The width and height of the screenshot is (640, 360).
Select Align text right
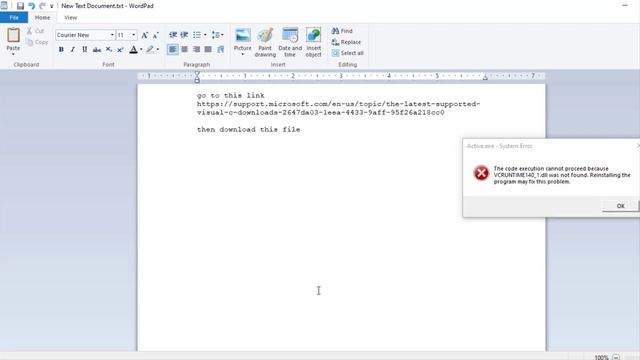click(x=196, y=49)
